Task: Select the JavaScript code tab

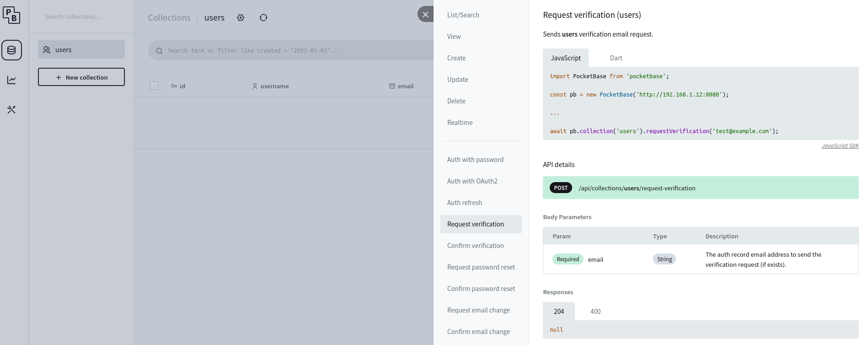Action: [565, 58]
